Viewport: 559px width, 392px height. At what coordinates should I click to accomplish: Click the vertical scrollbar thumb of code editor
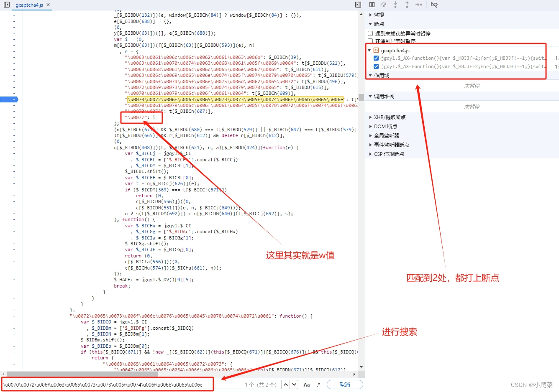click(x=361, y=97)
